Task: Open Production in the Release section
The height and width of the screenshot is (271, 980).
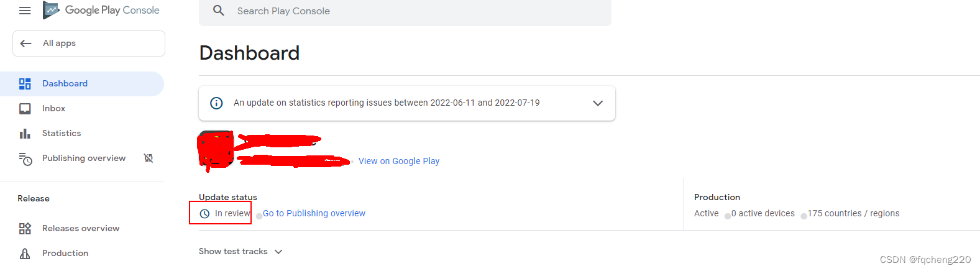Action: tap(65, 254)
